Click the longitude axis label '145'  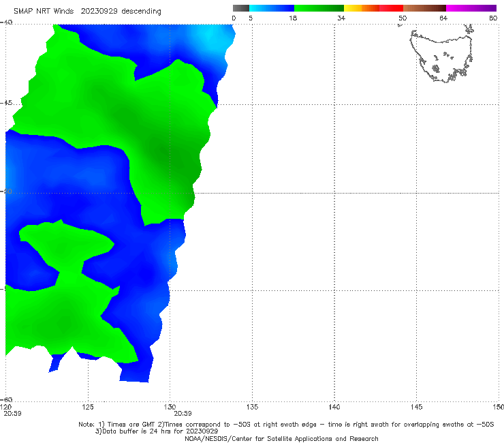click(417, 407)
